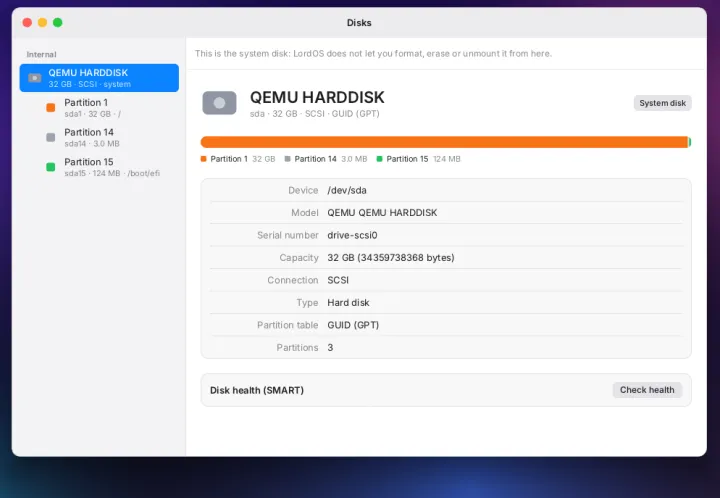Close the Disks window with red button
This screenshot has width=720, height=498.
pyautogui.click(x=27, y=22)
